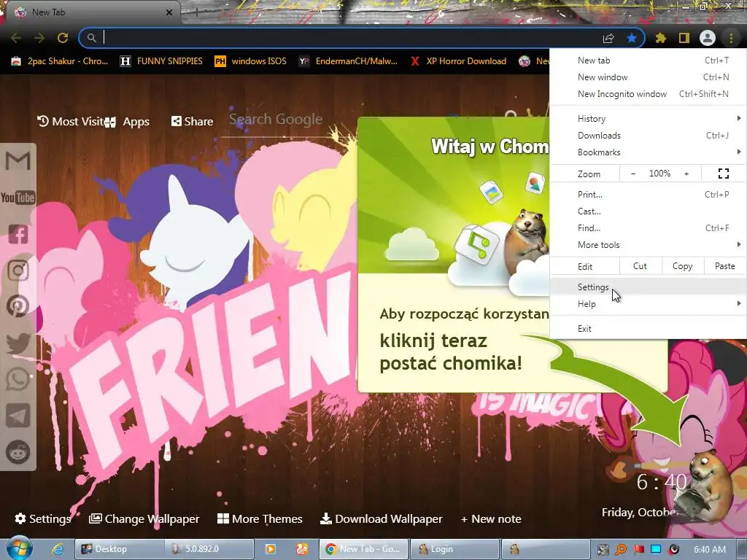Open Most Visited on new tab page
This screenshot has height=560, width=747.
click(71, 122)
